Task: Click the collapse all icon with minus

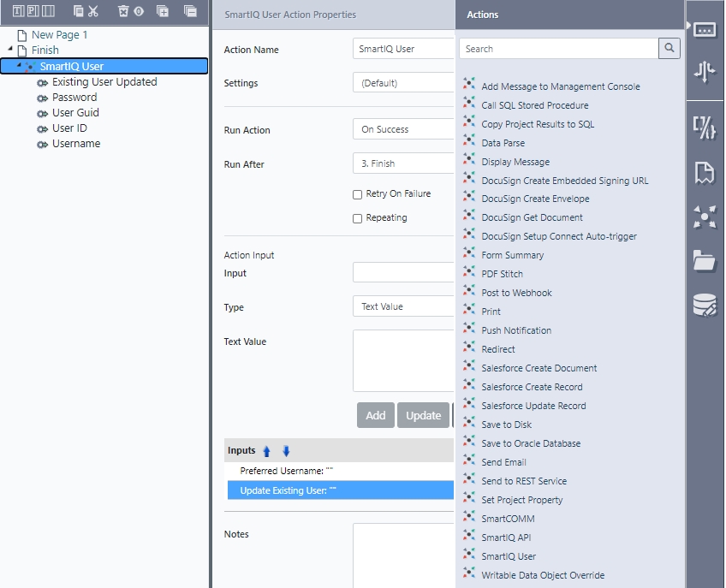Action: coord(190,11)
